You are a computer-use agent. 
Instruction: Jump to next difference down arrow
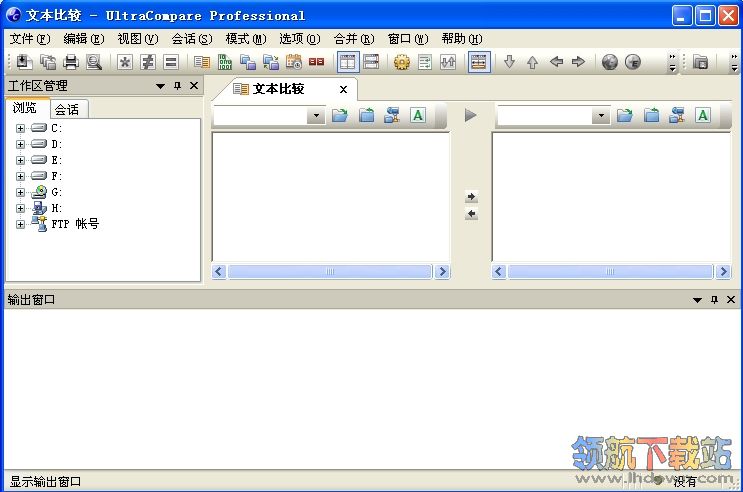point(509,62)
